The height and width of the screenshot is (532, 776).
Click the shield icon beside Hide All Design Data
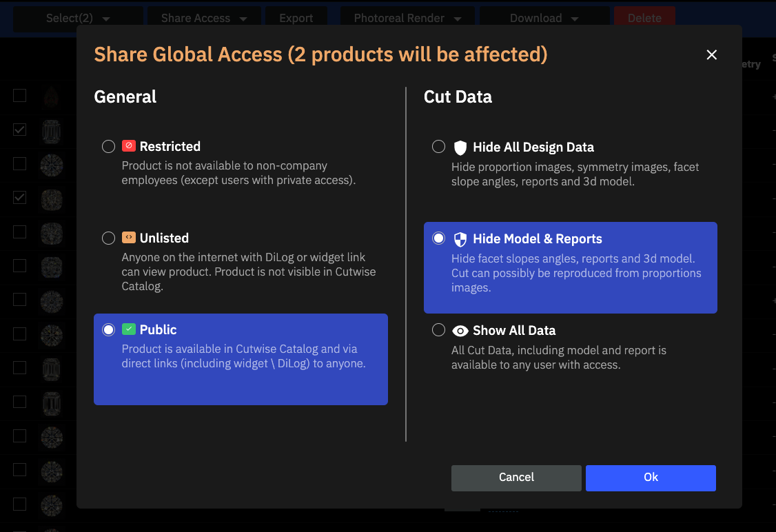tap(460, 147)
